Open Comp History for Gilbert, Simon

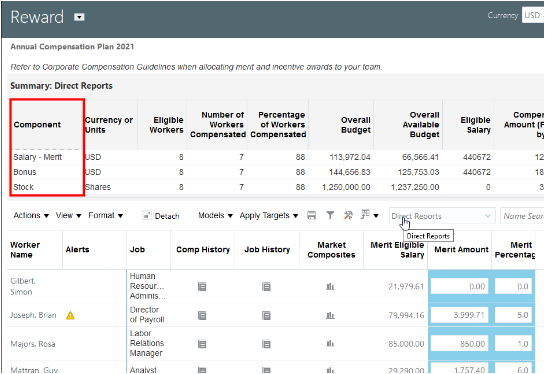point(202,286)
